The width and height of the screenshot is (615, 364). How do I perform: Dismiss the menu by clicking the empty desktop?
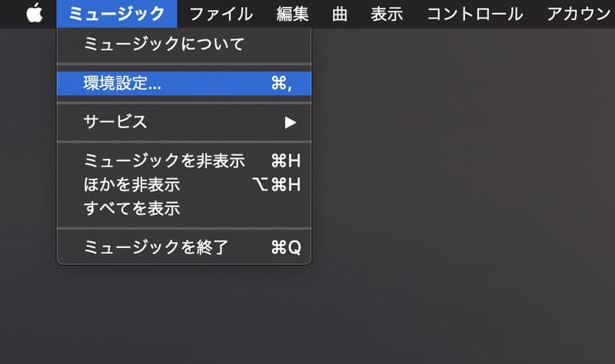(x=463, y=196)
